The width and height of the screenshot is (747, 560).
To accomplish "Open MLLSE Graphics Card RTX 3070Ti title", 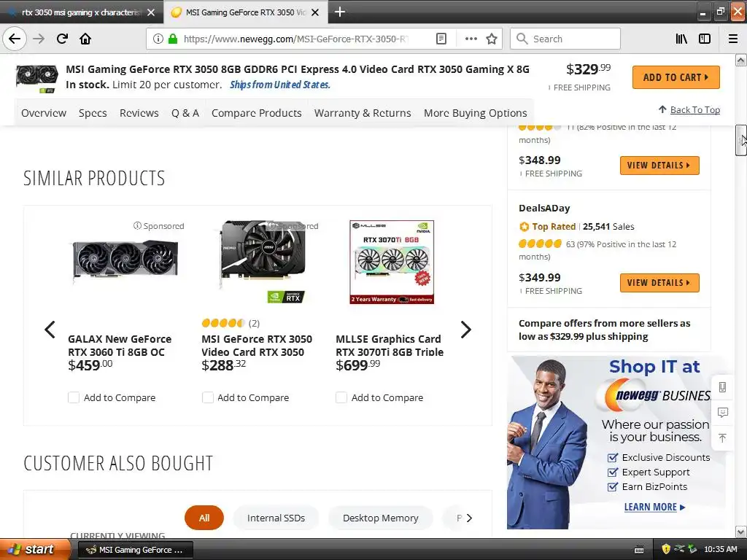I will (390, 345).
